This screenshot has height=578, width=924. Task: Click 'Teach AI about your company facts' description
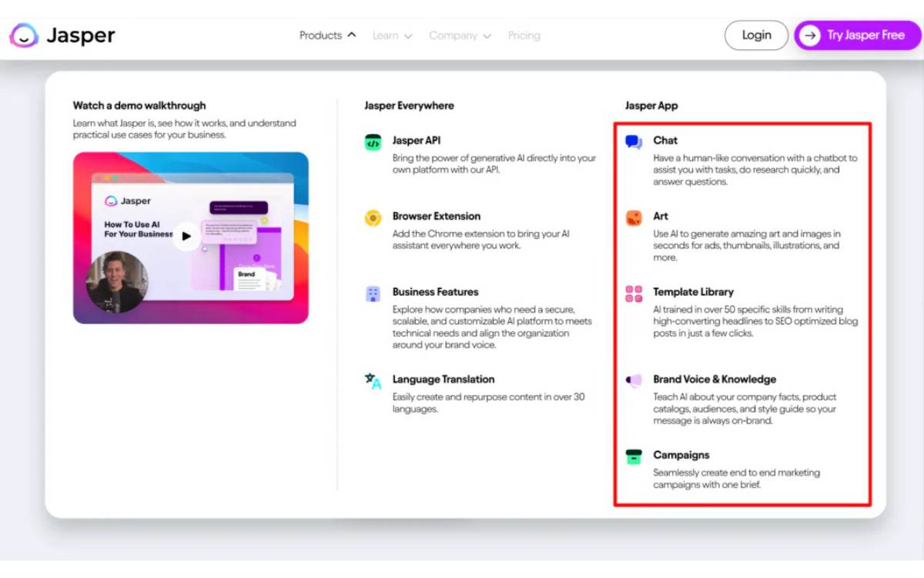(x=745, y=409)
